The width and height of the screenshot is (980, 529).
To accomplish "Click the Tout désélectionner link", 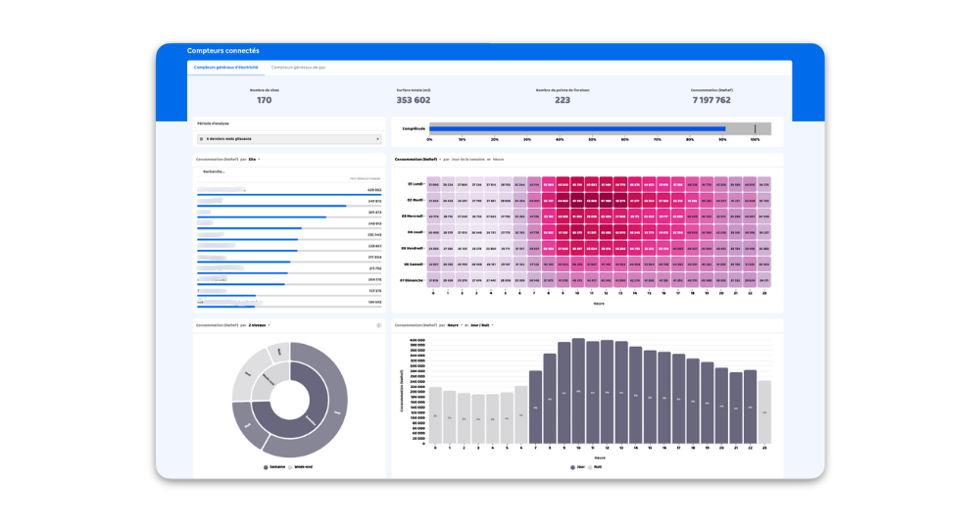I will (x=365, y=178).
